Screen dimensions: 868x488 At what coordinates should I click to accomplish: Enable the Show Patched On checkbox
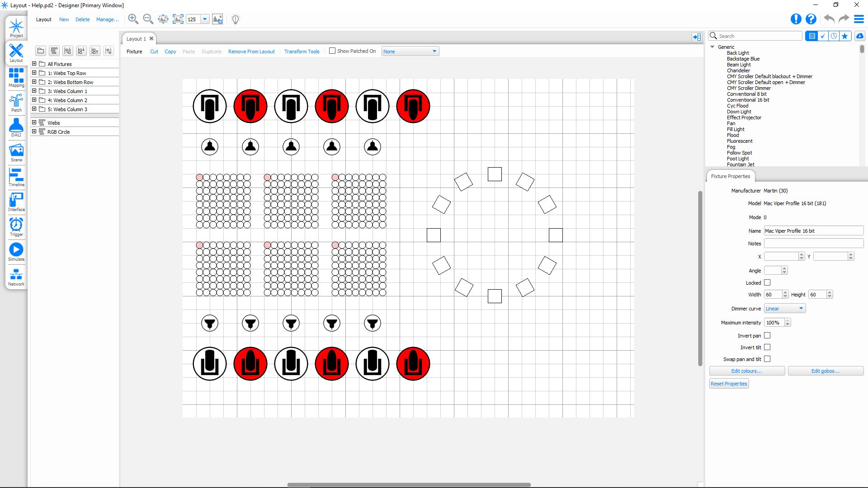(x=332, y=51)
